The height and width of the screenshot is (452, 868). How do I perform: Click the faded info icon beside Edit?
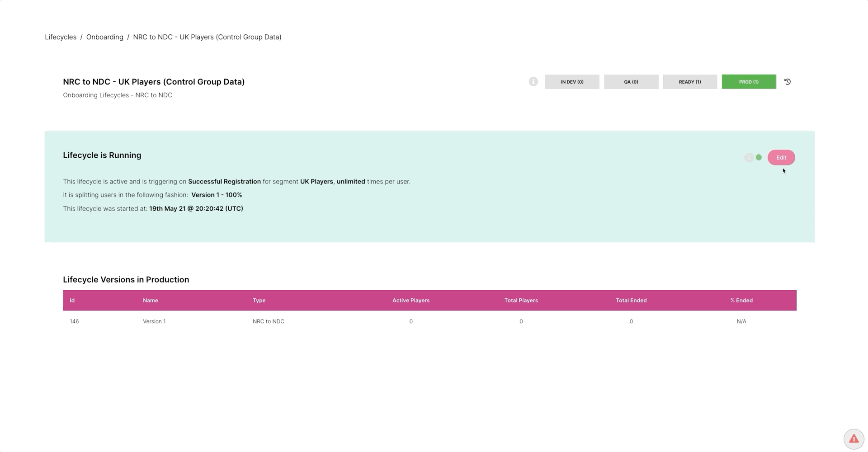[x=749, y=158]
